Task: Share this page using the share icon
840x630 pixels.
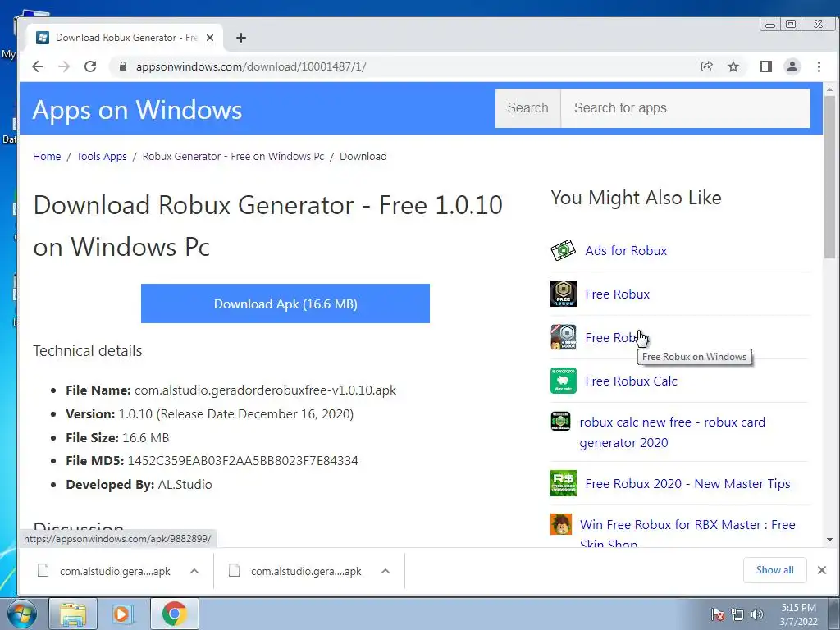Action: click(x=706, y=66)
